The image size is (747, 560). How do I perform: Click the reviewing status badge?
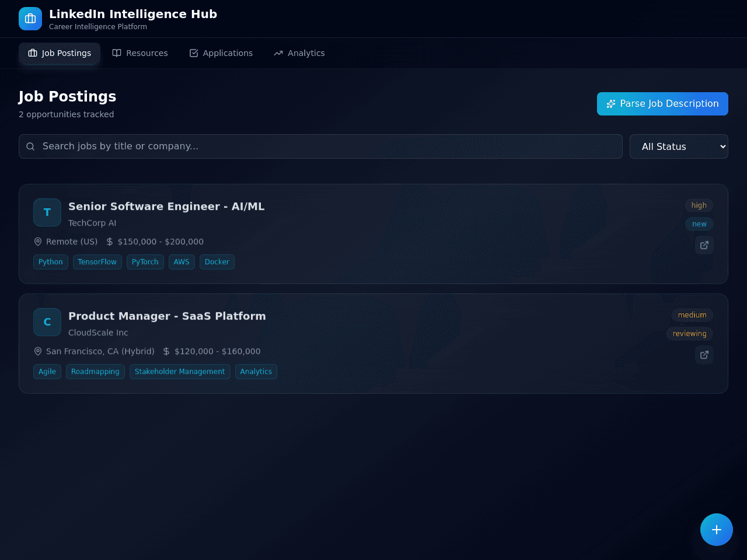(690, 334)
